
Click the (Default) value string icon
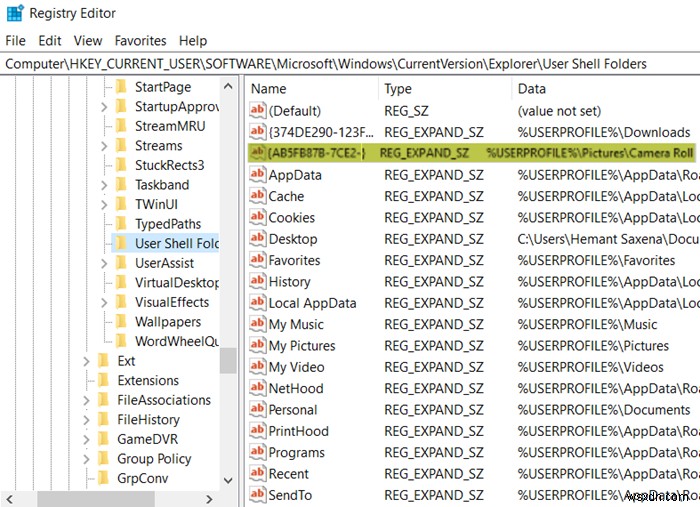point(258,110)
